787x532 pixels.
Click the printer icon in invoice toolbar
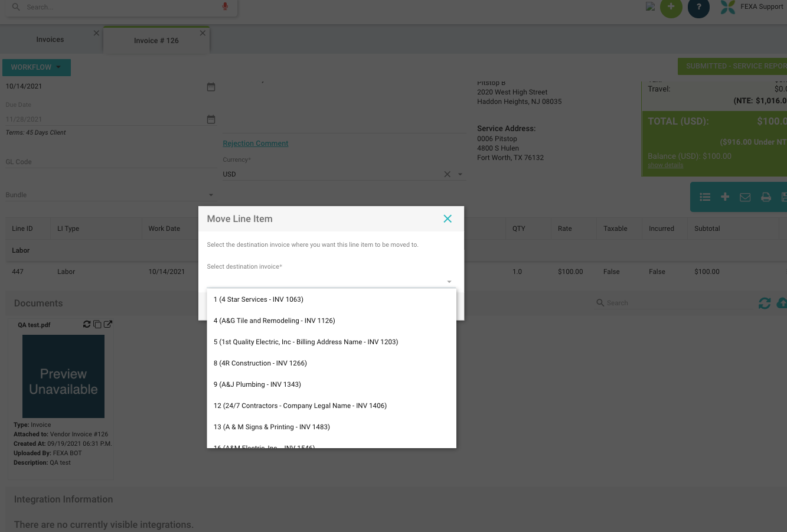[766, 197]
